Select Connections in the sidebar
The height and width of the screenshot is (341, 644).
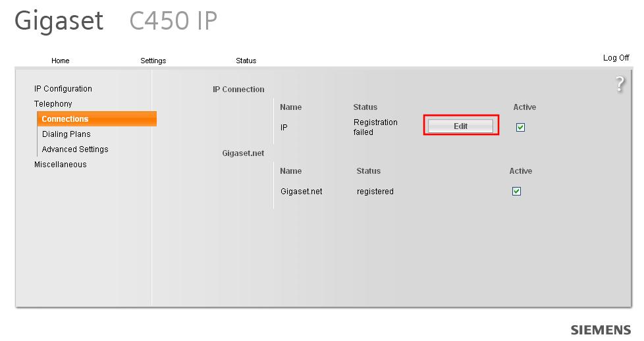click(65, 119)
